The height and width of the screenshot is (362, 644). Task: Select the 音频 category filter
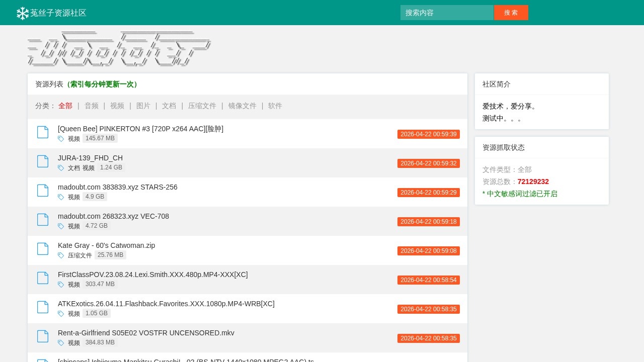pyautogui.click(x=92, y=106)
